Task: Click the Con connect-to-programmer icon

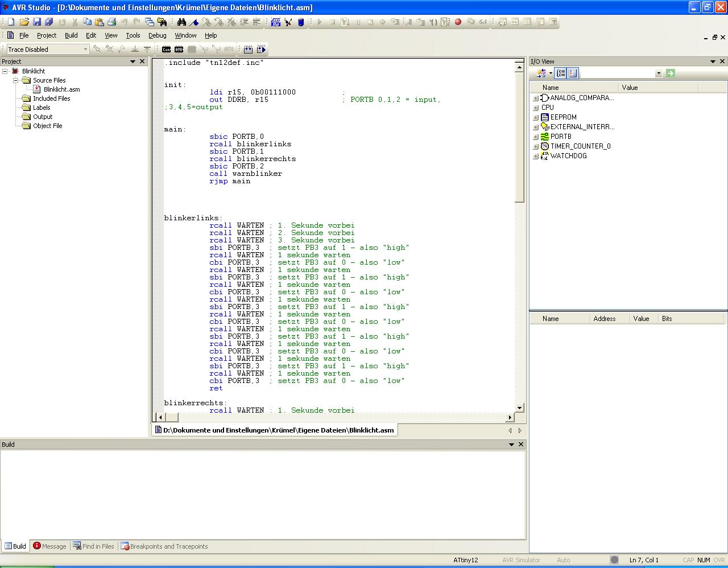Action: [166, 50]
